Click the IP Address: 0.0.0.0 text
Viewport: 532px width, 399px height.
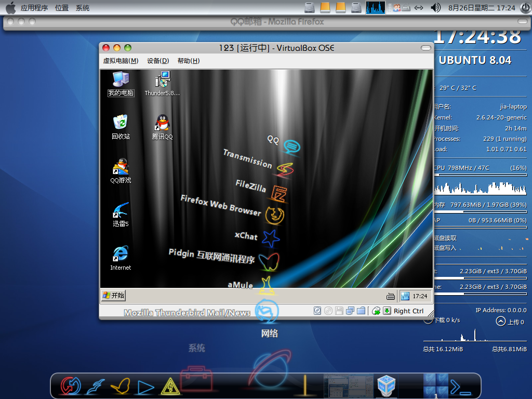(x=501, y=310)
